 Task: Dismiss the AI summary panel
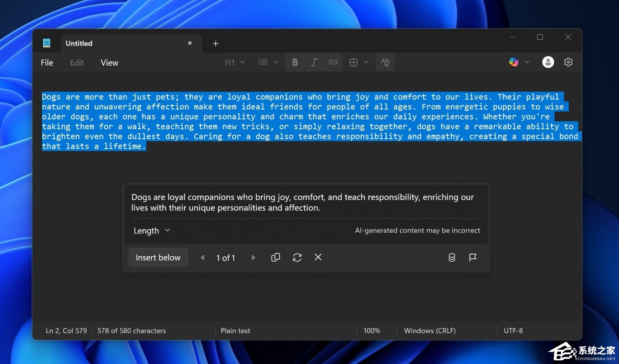318,257
